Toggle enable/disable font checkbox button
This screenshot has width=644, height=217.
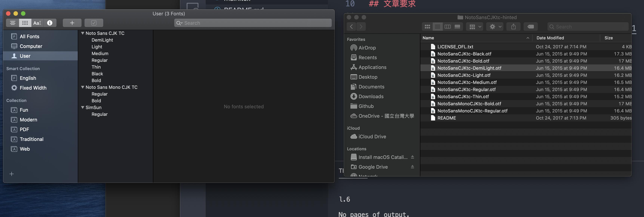(94, 23)
